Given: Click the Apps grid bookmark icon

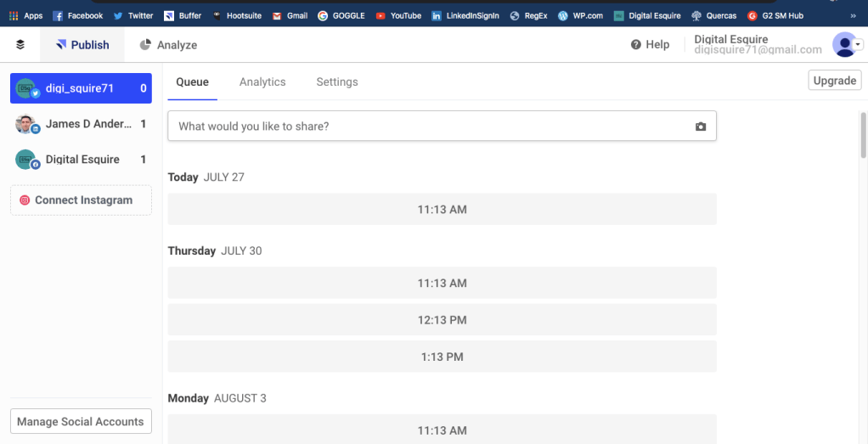Looking at the screenshot, I should (x=14, y=15).
